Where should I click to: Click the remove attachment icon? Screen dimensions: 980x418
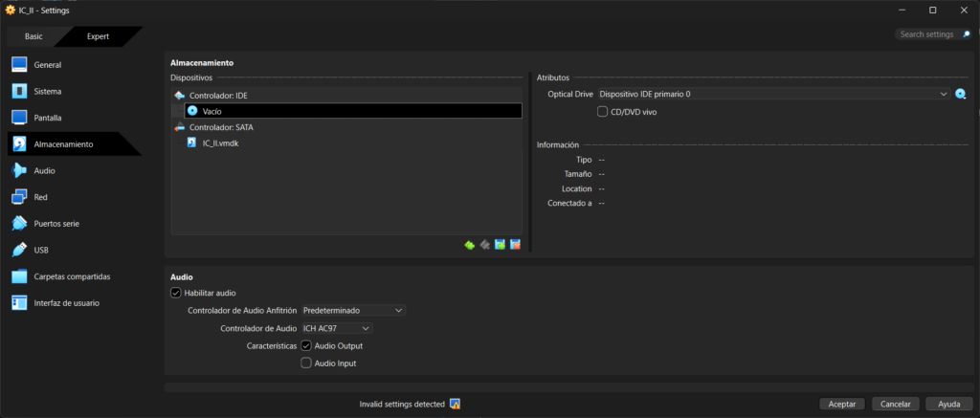515,245
